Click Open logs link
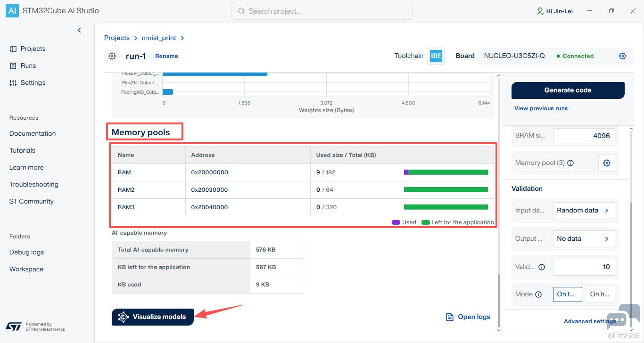644x343 pixels. click(468, 317)
